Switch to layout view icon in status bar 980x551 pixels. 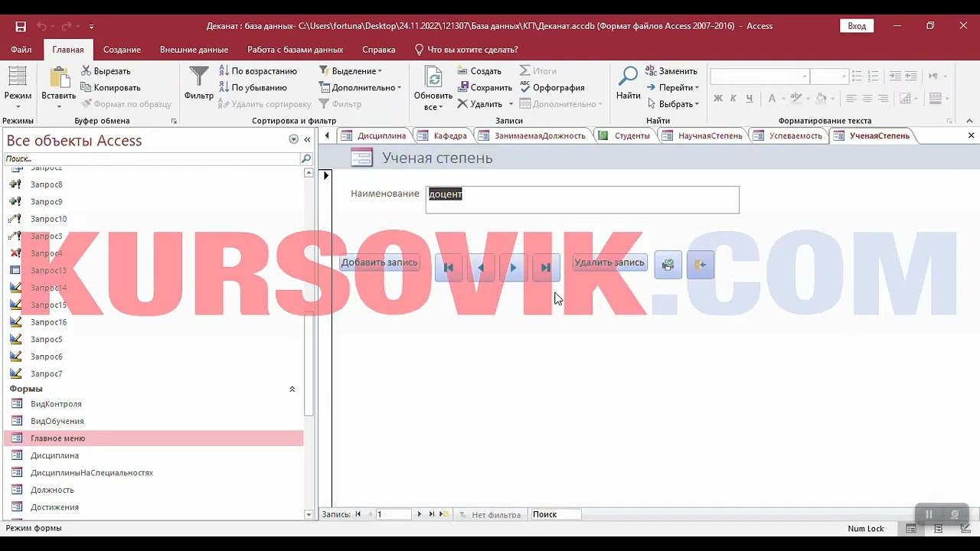pyautogui.click(x=938, y=529)
